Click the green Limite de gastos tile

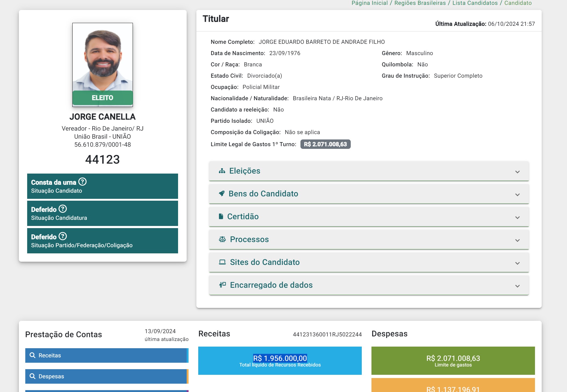coord(453,361)
